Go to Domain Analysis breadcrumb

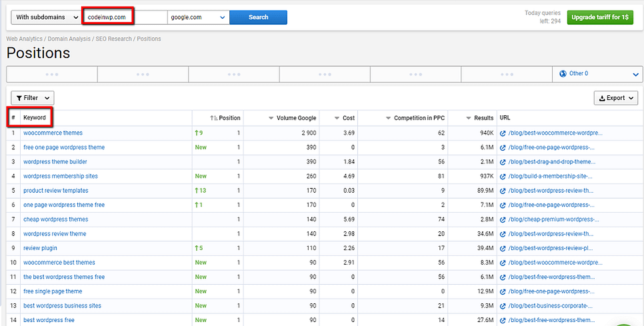(x=71, y=39)
